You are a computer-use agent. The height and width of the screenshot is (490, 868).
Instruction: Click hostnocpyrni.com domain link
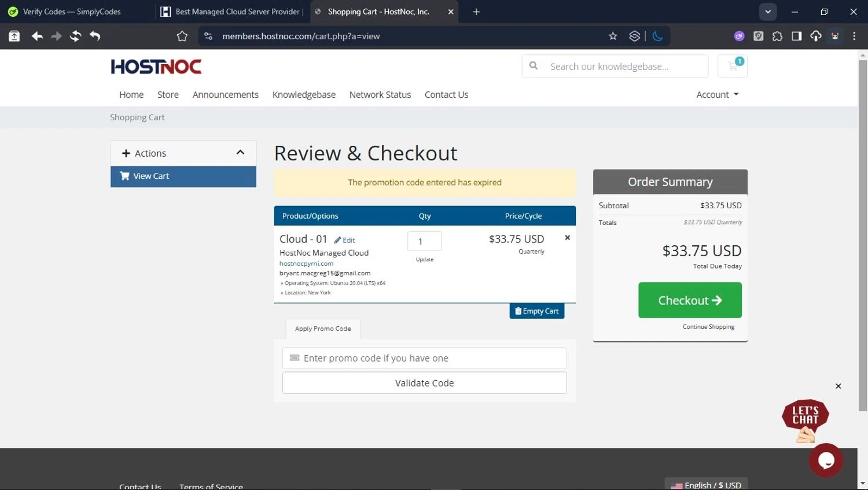(306, 263)
